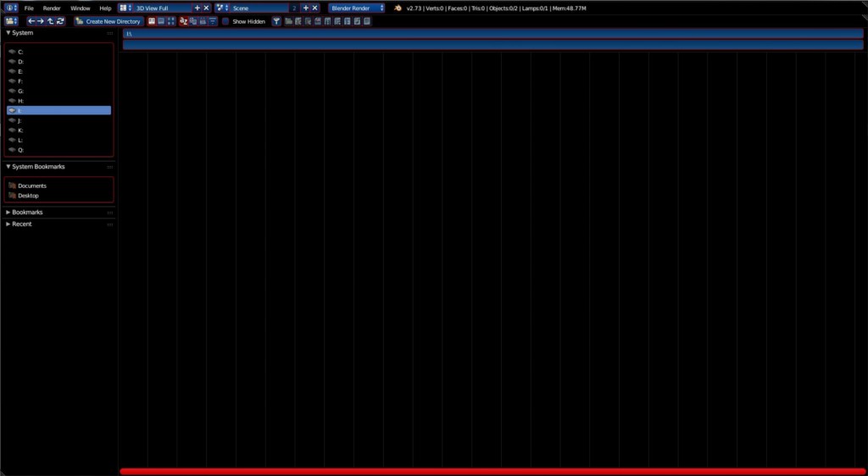Expand the Recent panel
Image resolution: width=868 pixels, height=476 pixels.
8,224
